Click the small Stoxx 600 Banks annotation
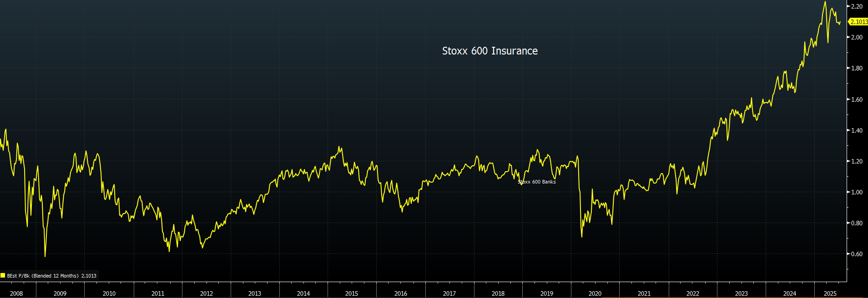868x298 pixels. pyautogui.click(x=537, y=182)
